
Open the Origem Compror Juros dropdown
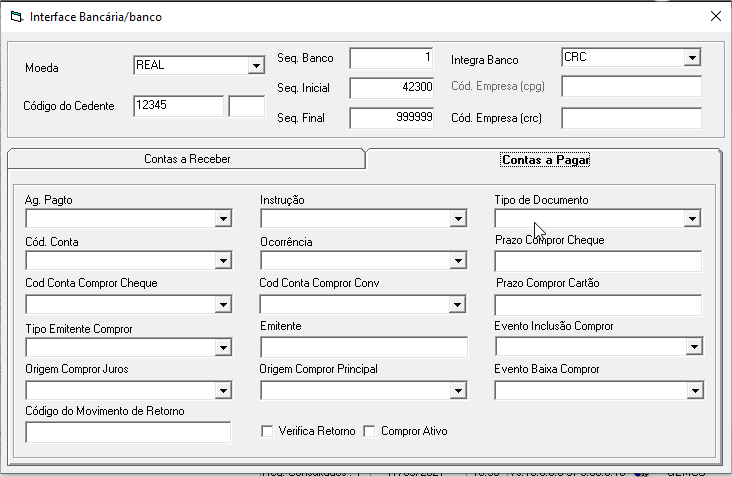(x=223, y=390)
